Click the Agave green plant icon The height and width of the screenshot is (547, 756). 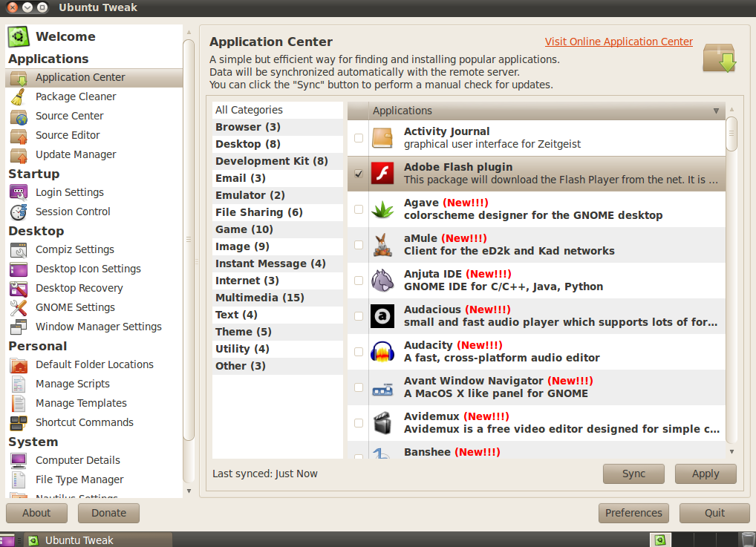382,209
